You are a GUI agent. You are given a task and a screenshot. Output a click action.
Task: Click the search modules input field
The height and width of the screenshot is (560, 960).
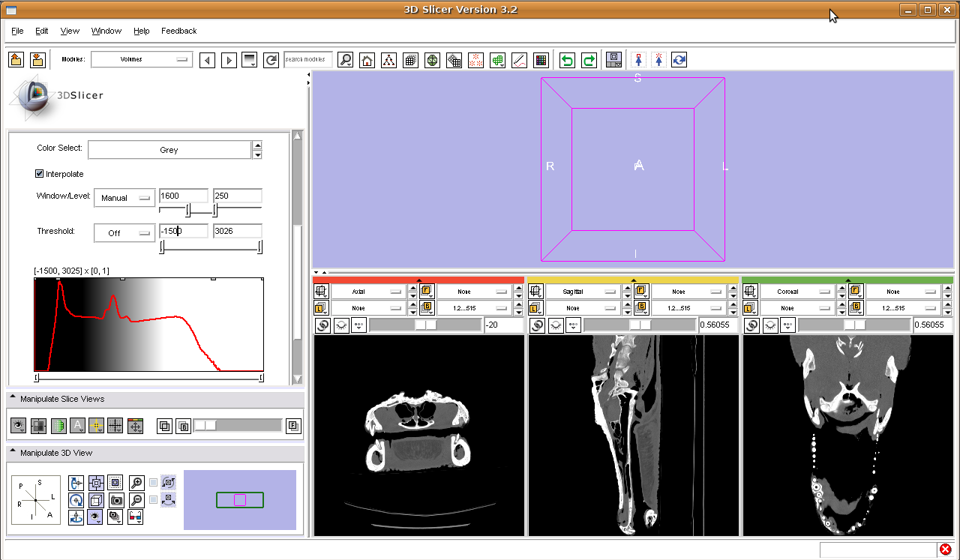point(308,59)
